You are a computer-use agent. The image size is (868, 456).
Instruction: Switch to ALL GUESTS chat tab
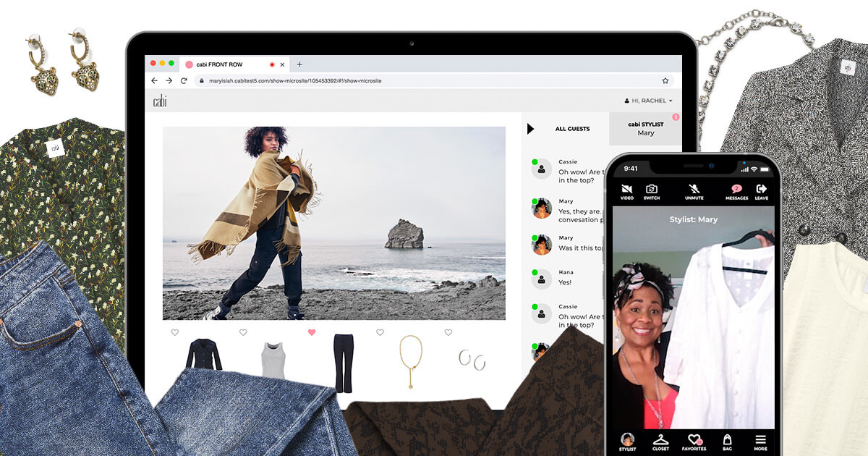pyautogui.click(x=572, y=129)
